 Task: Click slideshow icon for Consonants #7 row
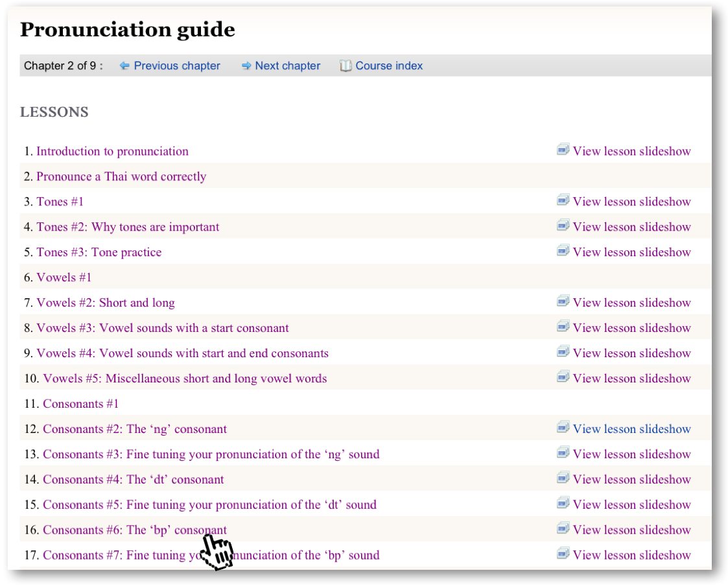coord(563,554)
